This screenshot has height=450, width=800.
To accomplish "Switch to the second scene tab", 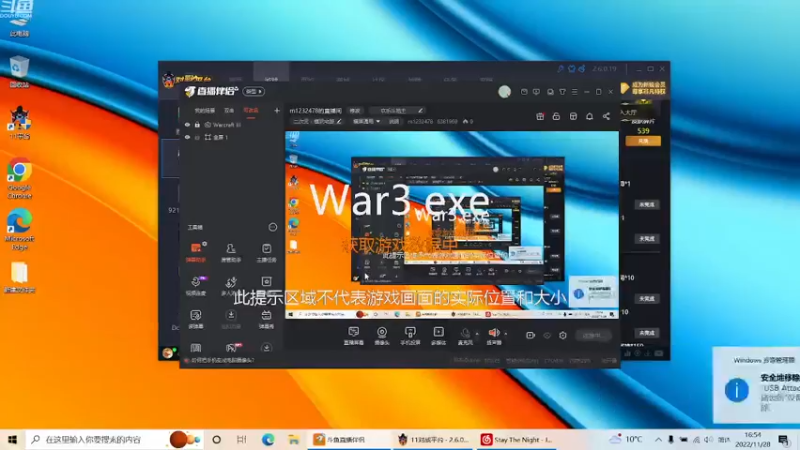I will pyautogui.click(x=229, y=110).
